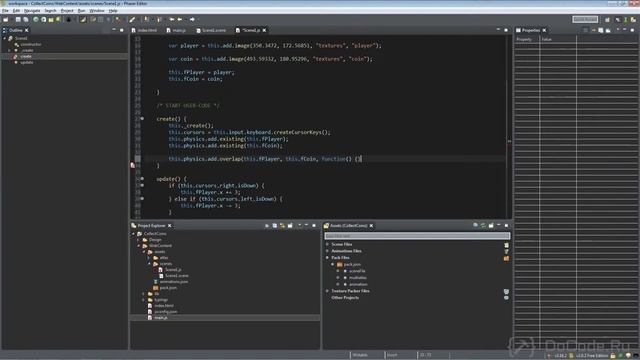Collapse the WebContent folder

click(x=139, y=246)
